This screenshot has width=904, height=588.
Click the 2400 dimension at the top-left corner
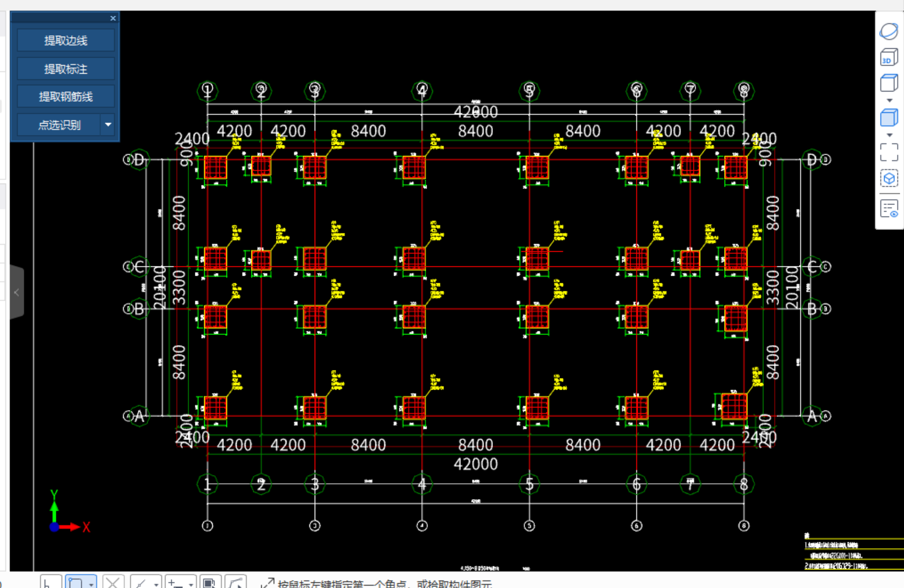point(192,139)
